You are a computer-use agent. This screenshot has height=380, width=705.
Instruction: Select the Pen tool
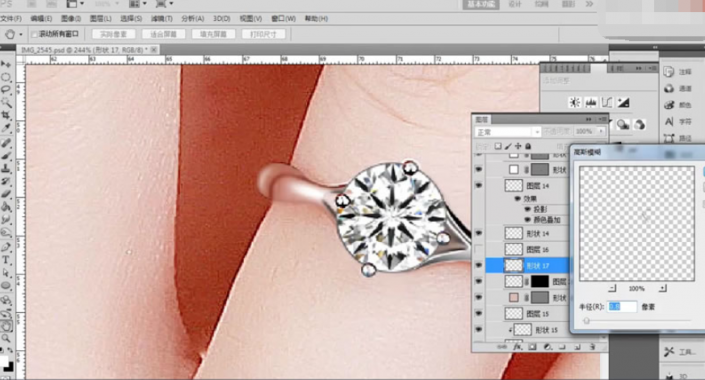6,247
